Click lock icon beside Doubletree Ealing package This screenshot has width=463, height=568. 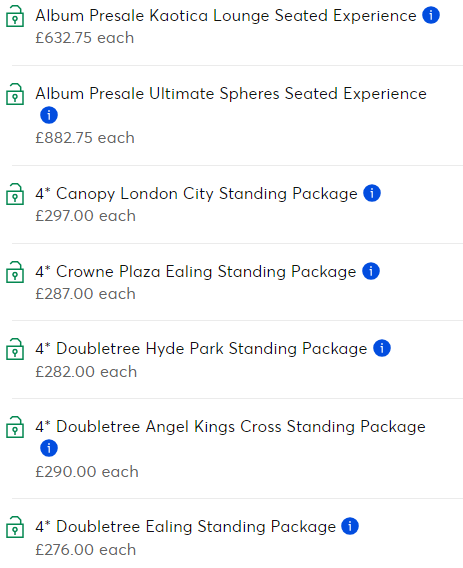pos(15,527)
